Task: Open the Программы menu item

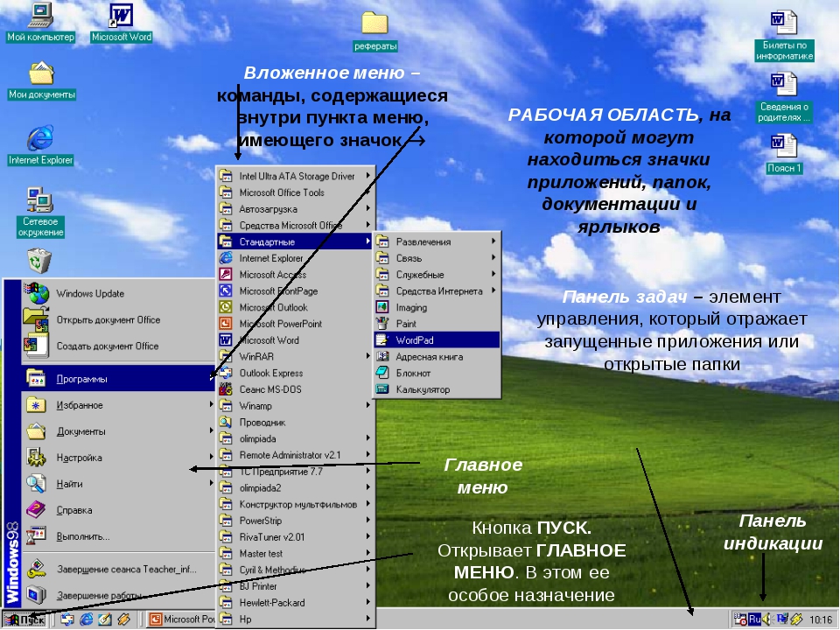Action: point(119,379)
